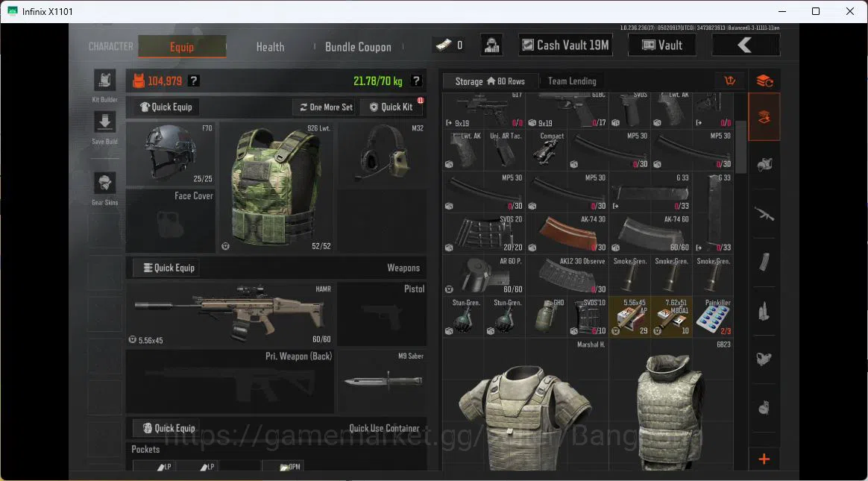Viewport: 868px width, 481px height.
Task: Select the AK-74 30 orange magazine
Action: (567, 233)
